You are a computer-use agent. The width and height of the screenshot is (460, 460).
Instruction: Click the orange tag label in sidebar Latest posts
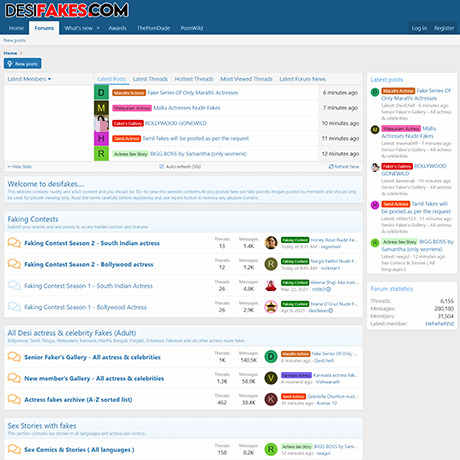[398, 91]
